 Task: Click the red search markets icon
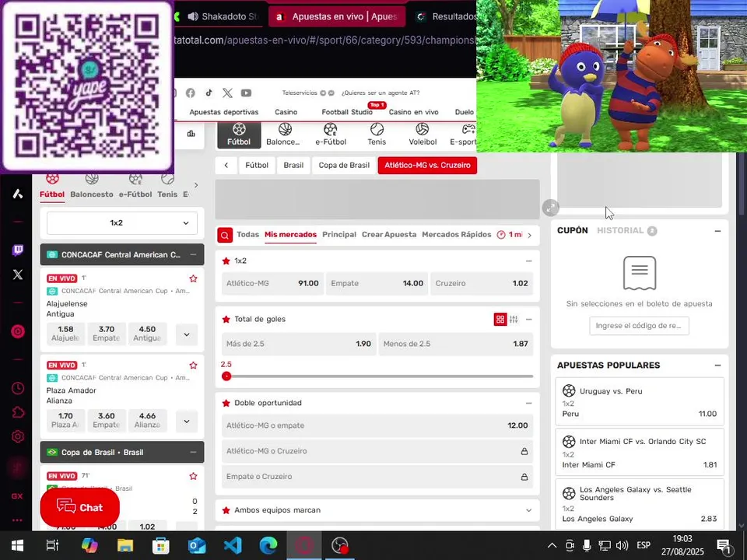pyautogui.click(x=225, y=235)
